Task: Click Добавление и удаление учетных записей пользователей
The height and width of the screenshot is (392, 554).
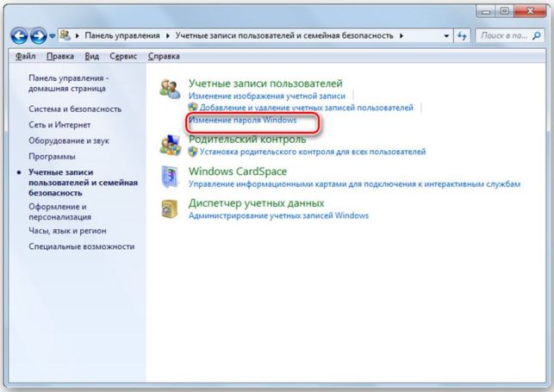Action: pyautogui.click(x=307, y=108)
